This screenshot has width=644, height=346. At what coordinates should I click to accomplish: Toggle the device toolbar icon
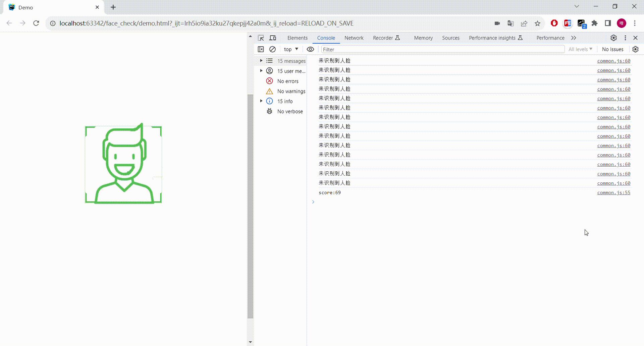tap(273, 38)
